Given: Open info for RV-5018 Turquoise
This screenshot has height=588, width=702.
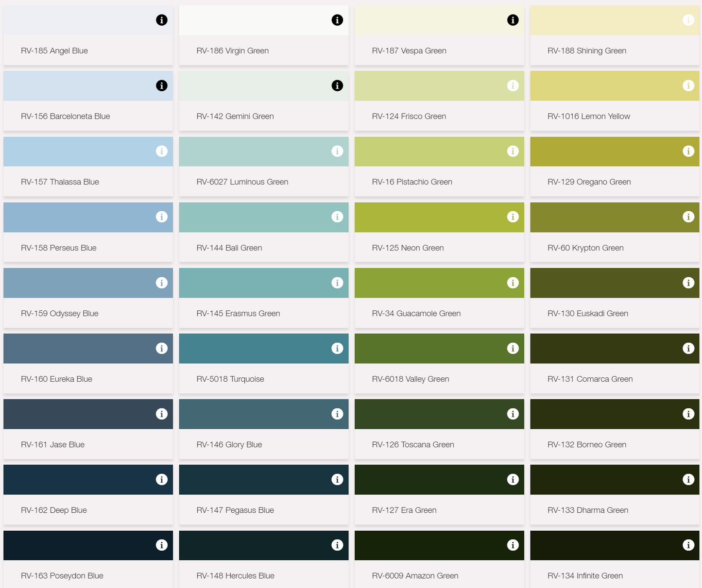Looking at the screenshot, I should pyautogui.click(x=337, y=348).
